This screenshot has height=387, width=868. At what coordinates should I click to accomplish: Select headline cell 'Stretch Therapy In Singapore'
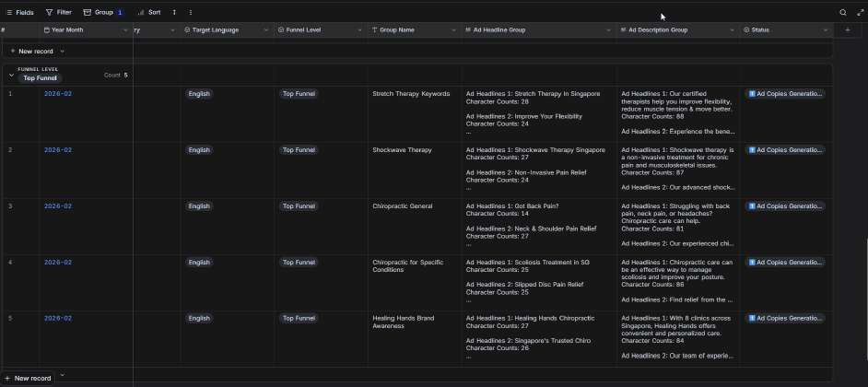point(539,114)
